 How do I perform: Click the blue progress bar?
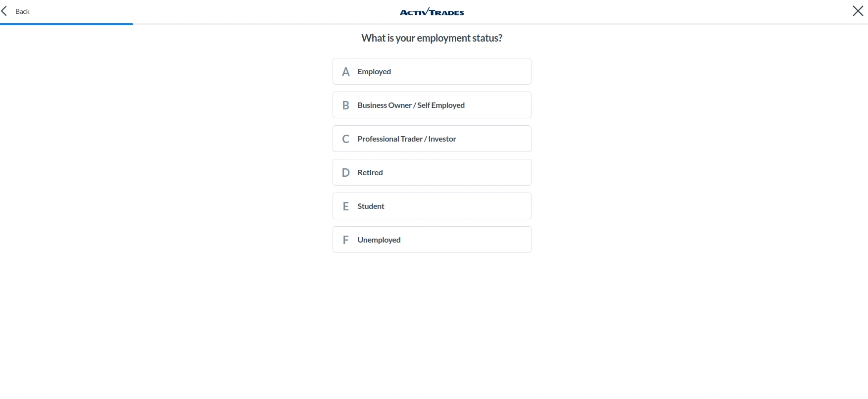click(67, 23)
